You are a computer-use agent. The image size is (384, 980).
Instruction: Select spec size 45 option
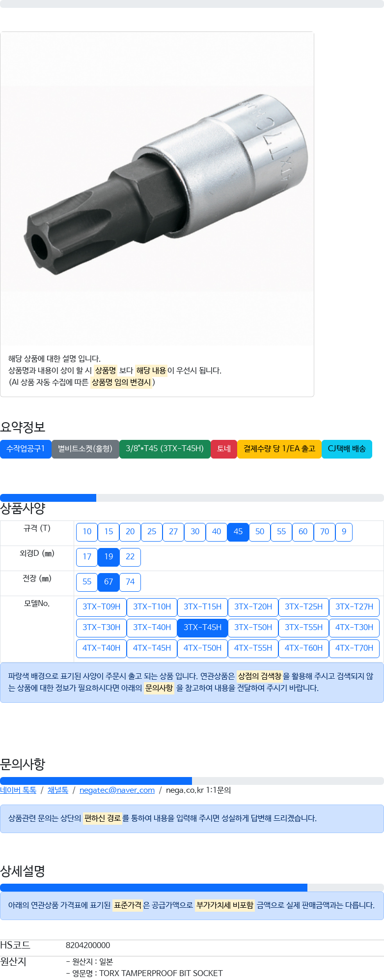238,532
